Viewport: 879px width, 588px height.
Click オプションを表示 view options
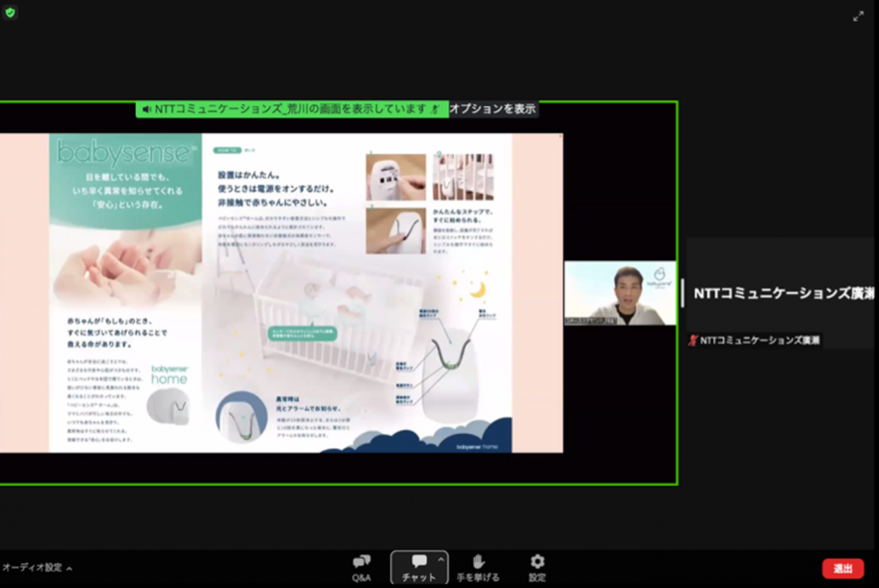(493, 109)
